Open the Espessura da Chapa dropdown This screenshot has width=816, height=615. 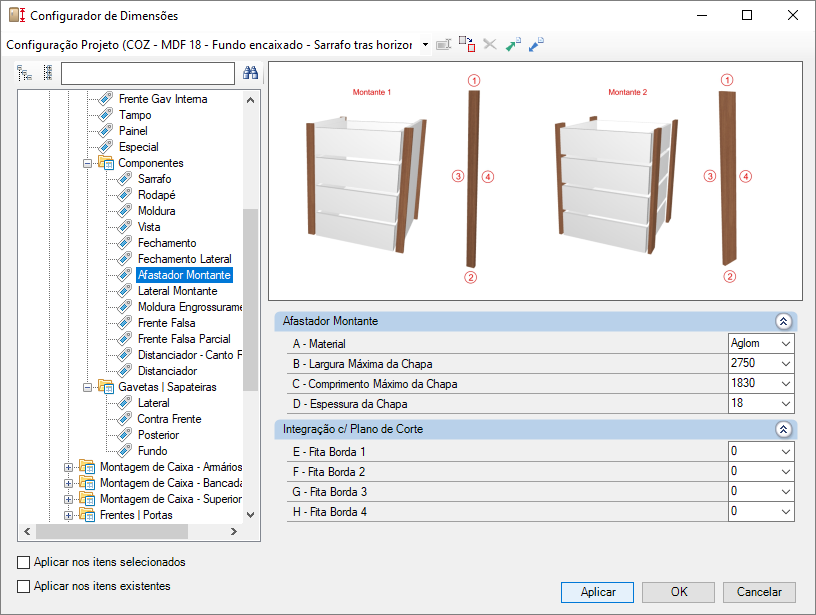pos(786,404)
